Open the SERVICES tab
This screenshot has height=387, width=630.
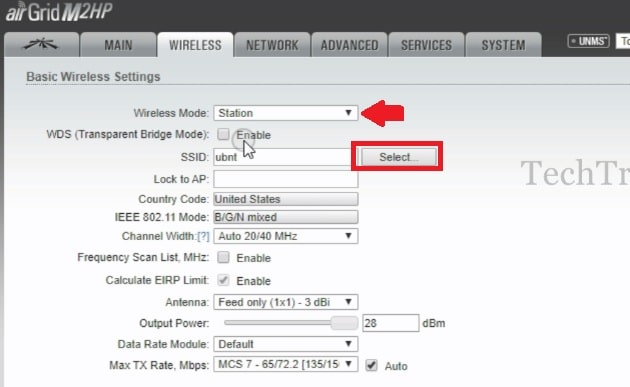click(427, 45)
